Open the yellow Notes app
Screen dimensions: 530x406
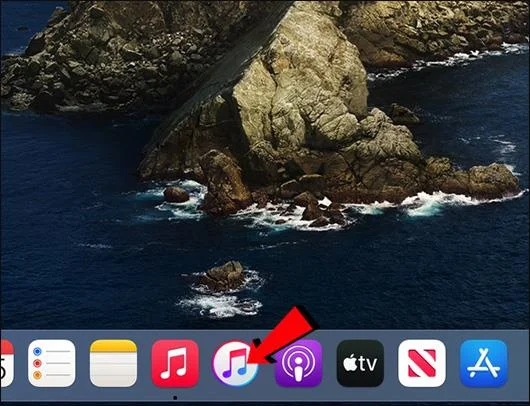tap(113, 363)
